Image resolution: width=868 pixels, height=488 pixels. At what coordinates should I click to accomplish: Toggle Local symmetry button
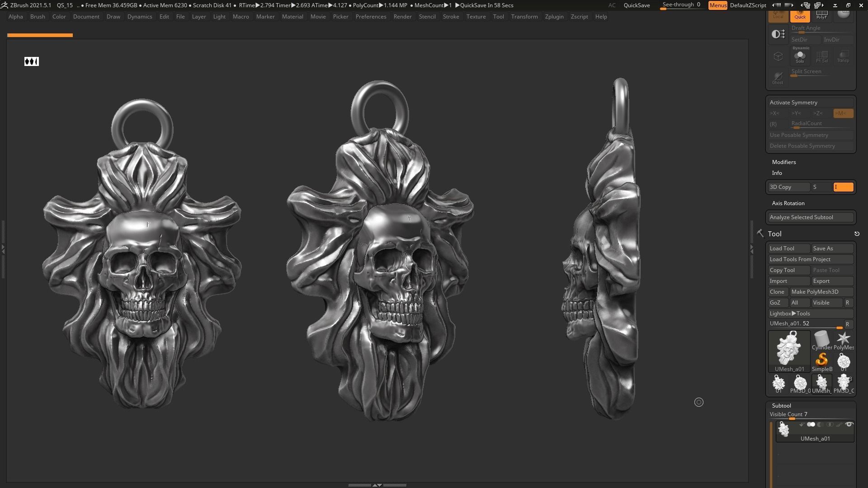pyautogui.click(x=778, y=16)
